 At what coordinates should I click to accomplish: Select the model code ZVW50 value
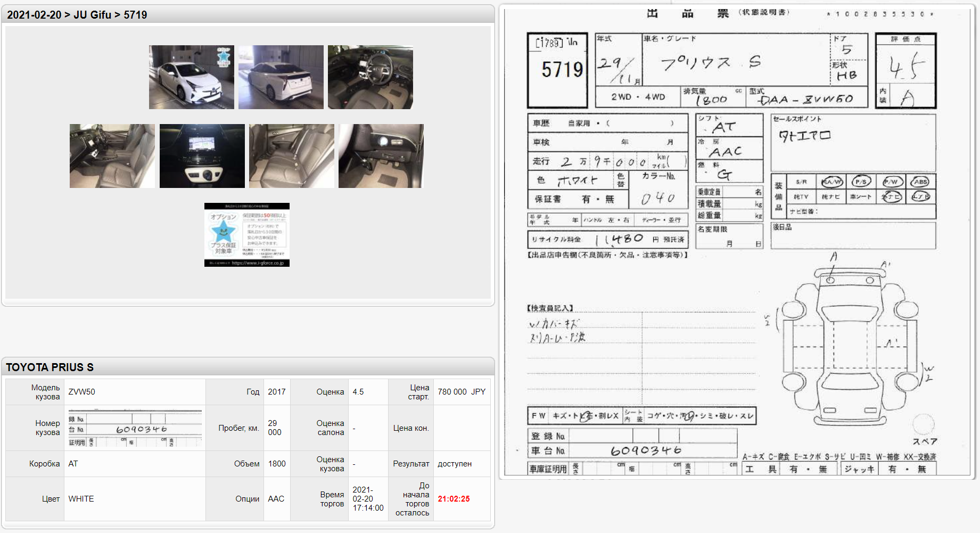click(x=81, y=392)
